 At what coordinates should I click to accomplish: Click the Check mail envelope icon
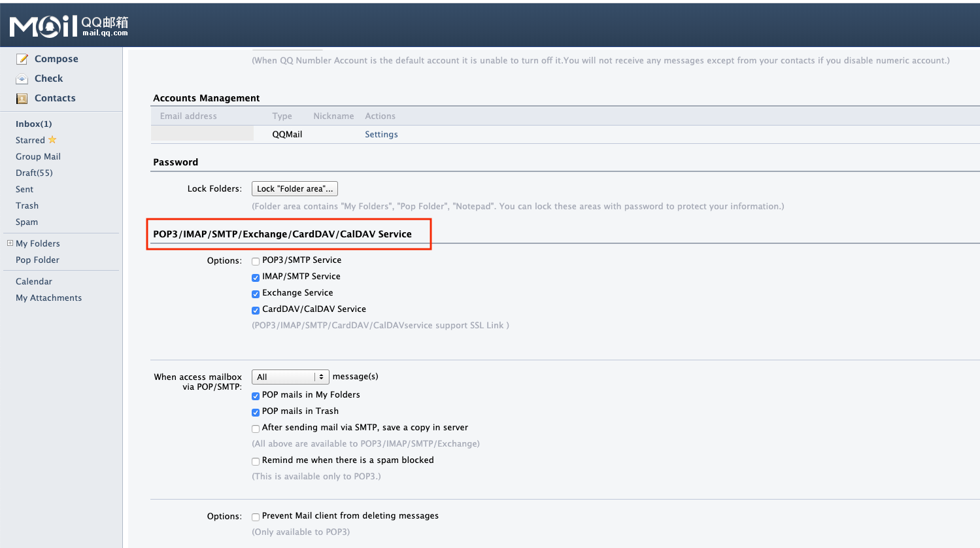[x=22, y=78]
